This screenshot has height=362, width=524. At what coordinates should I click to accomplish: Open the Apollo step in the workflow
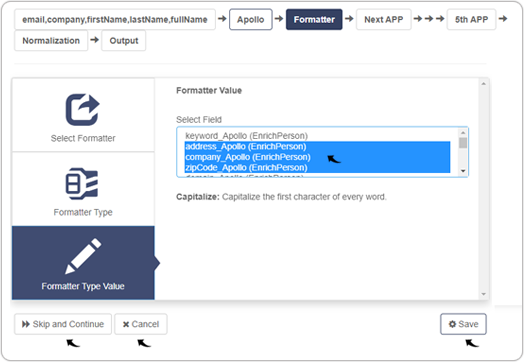pyautogui.click(x=251, y=19)
